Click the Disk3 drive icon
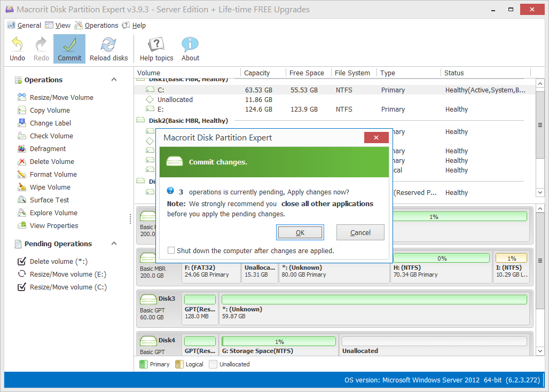This screenshot has height=392, width=549. click(x=148, y=299)
